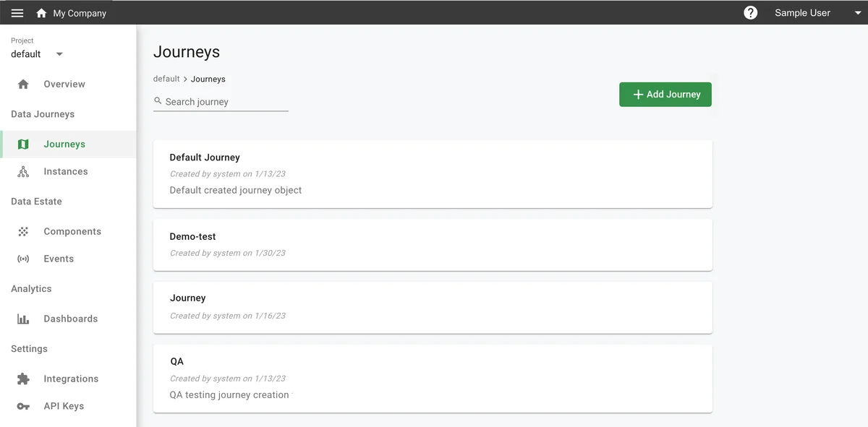Open the hamburger menu in the top bar
The height and width of the screenshot is (427, 868).
[17, 12]
